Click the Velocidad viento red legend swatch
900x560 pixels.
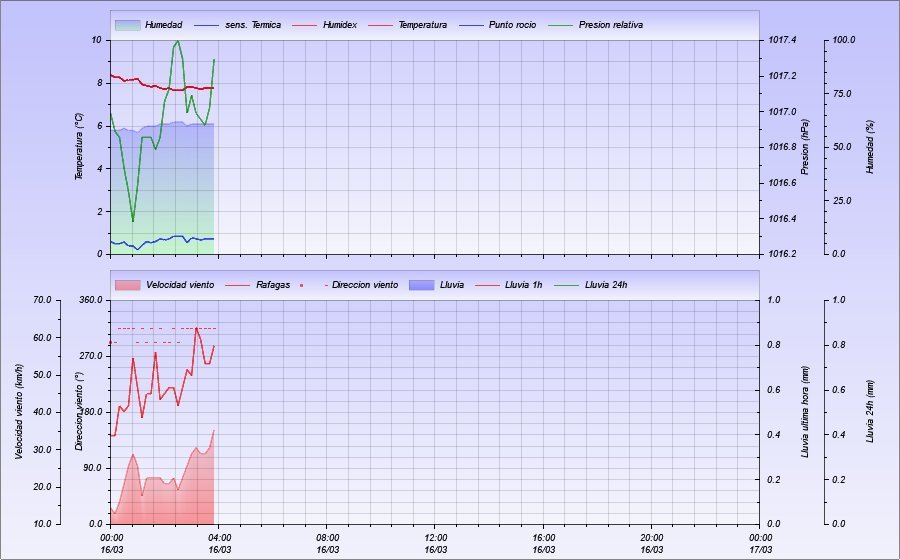point(128,285)
